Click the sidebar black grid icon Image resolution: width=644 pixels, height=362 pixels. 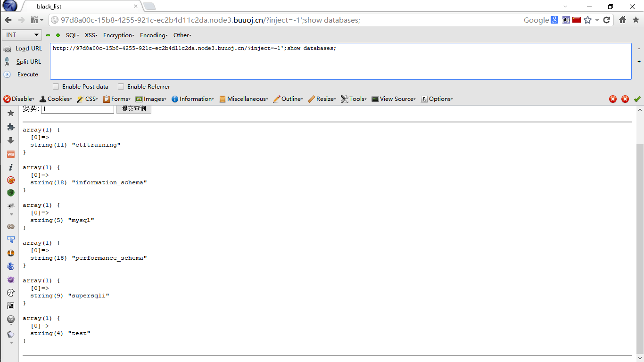coord(11,306)
